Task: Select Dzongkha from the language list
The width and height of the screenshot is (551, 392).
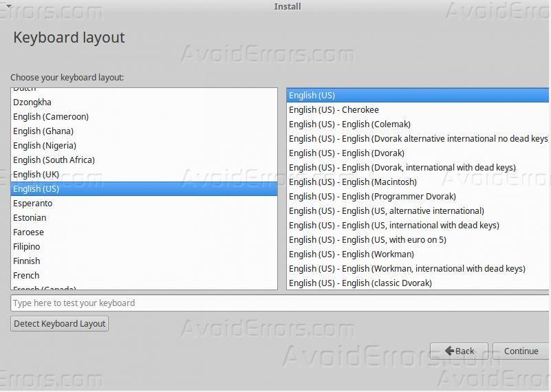Action: point(32,102)
